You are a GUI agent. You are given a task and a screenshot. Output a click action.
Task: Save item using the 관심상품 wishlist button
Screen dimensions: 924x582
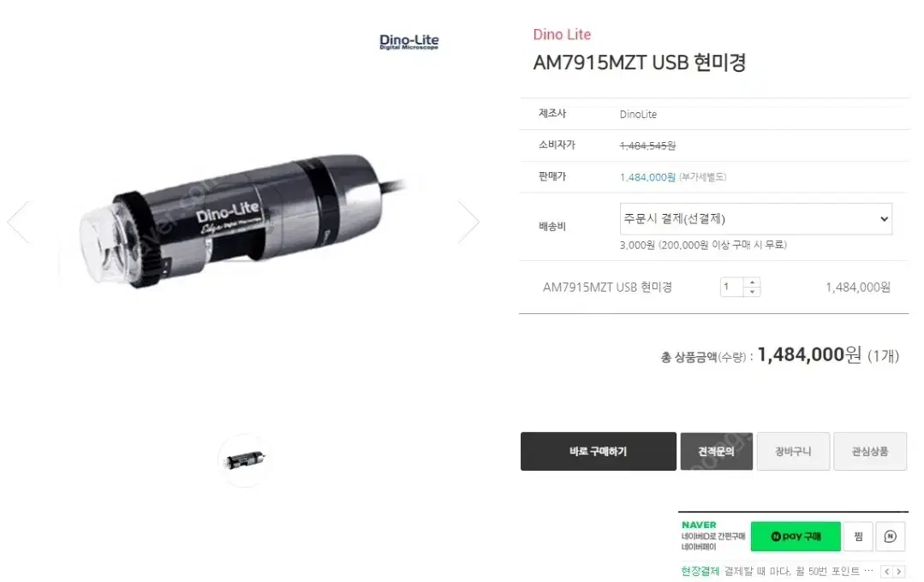tap(870, 451)
